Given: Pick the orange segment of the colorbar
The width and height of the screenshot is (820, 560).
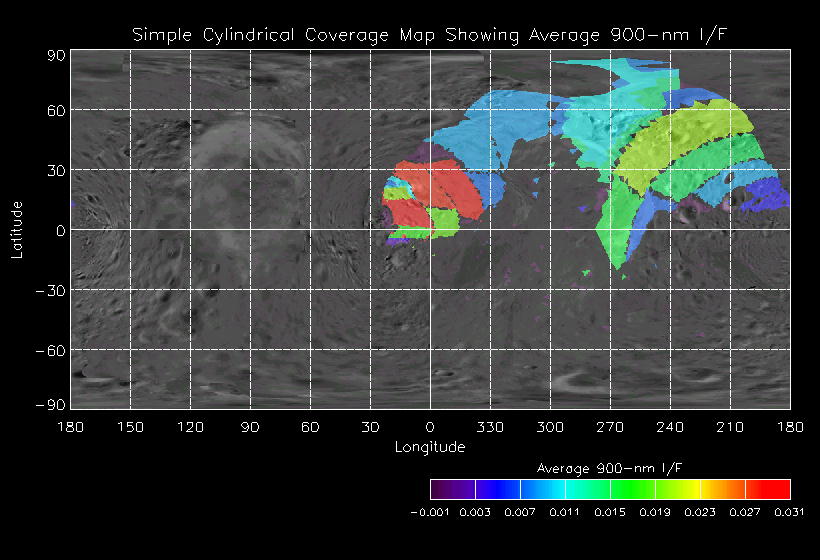Looking at the screenshot, I should pos(723,489).
